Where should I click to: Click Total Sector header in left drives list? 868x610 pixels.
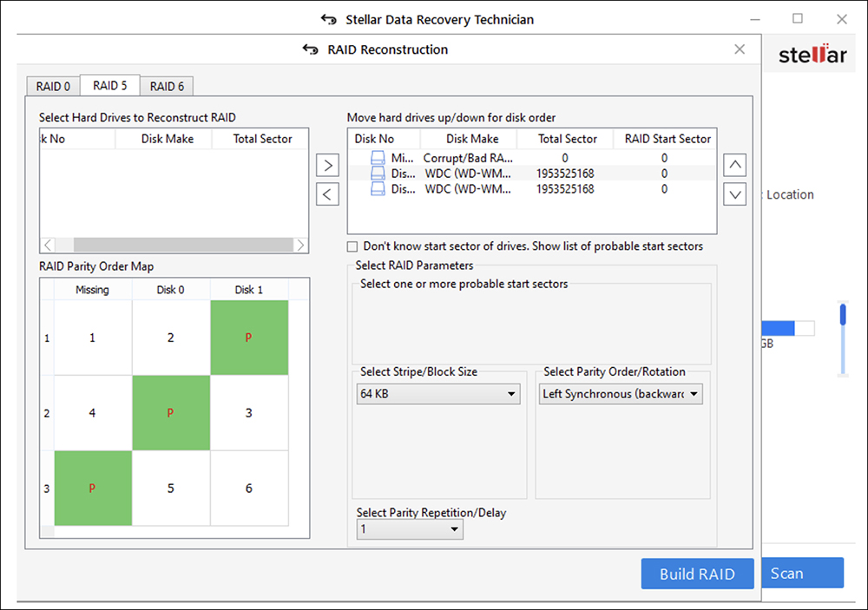(262, 139)
